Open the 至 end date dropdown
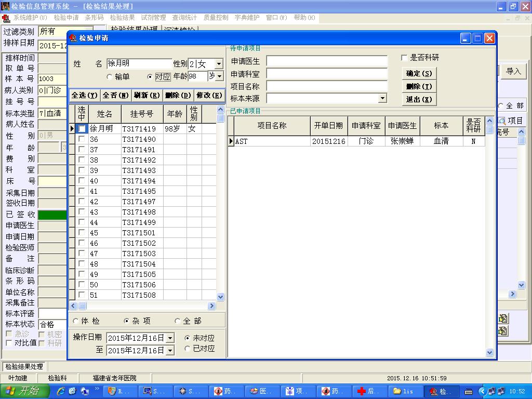 (170, 350)
